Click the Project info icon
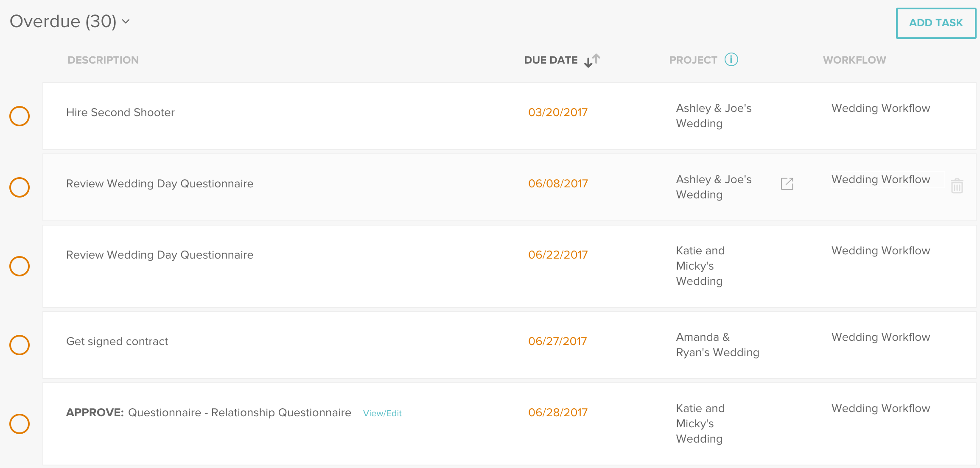 [x=731, y=59]
